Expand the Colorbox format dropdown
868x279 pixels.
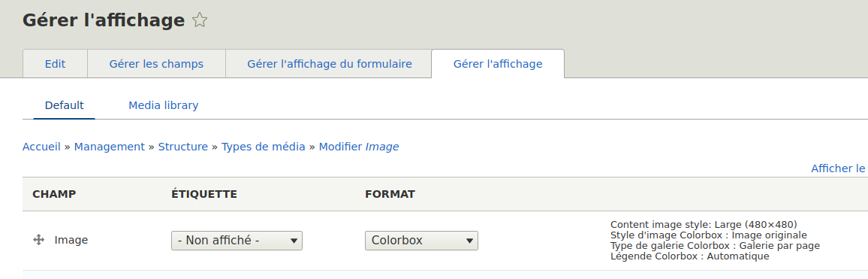(x=421, y=241)
